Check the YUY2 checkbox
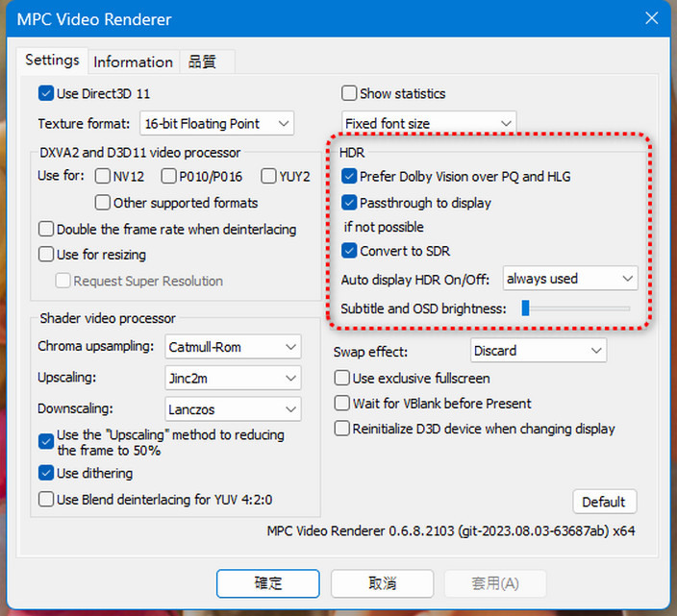The width and height of the screenshot is (677, 616). (268, 176)
